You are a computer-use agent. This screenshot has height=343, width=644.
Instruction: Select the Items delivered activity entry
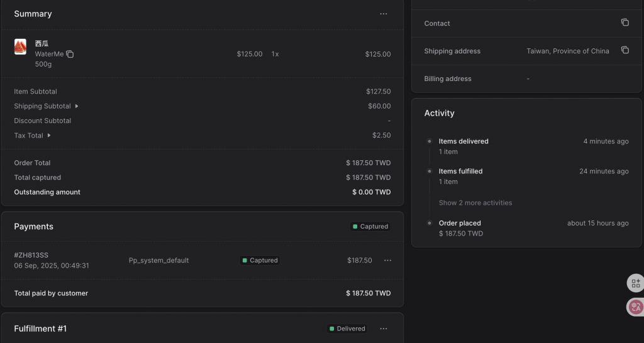click(464, 141)
